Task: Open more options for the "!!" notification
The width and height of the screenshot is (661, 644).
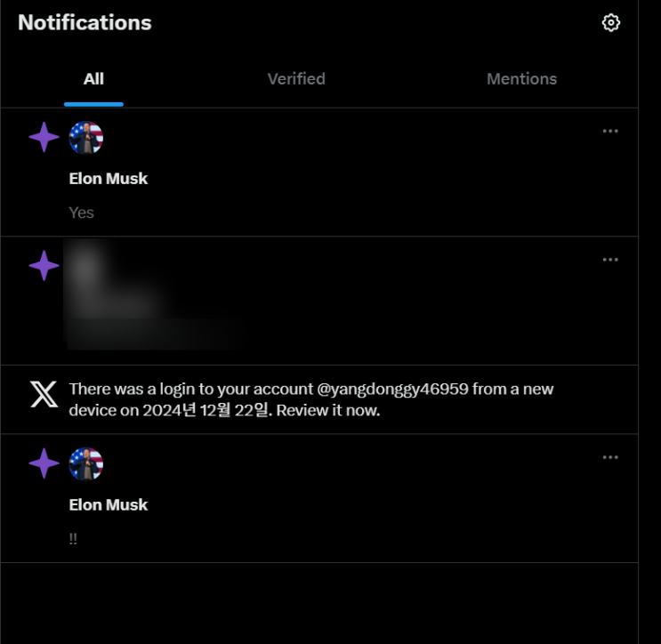Action: coord(610,457)
